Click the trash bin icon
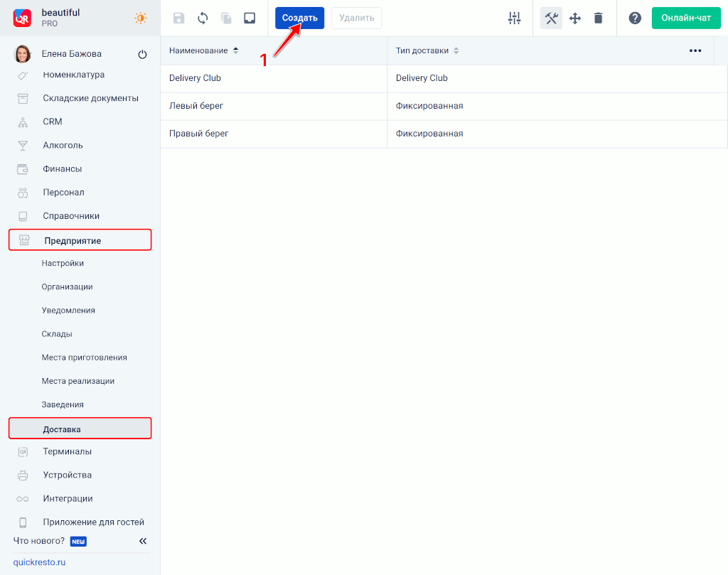 [x=599, y=18]
